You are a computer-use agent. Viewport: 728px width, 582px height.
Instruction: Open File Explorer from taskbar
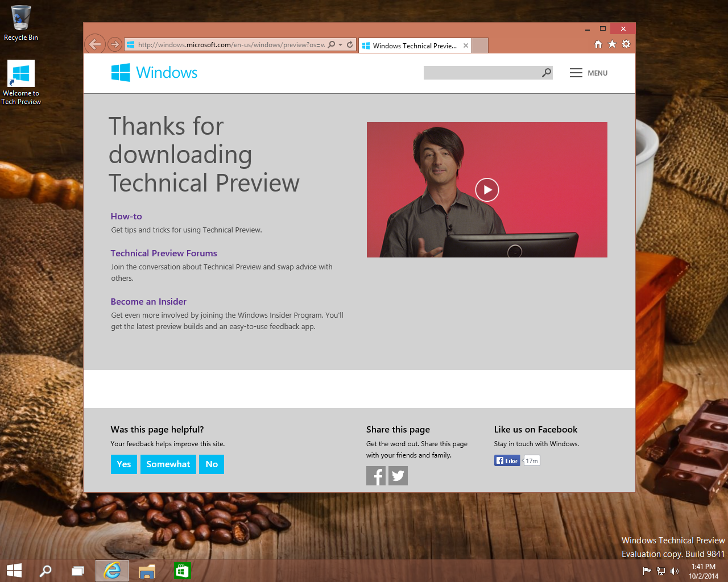147,571
